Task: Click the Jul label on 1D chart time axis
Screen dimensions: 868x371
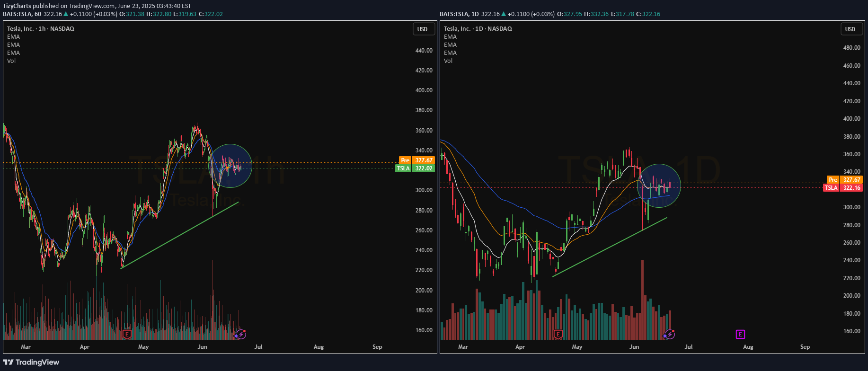Action: [x=689, y=347]
